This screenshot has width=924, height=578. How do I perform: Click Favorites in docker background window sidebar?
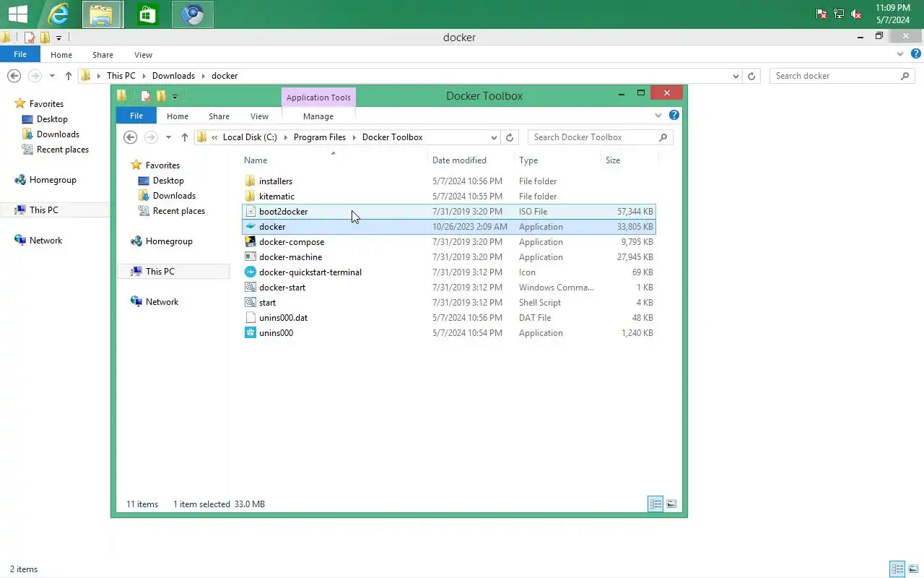(x=46, y=104)
